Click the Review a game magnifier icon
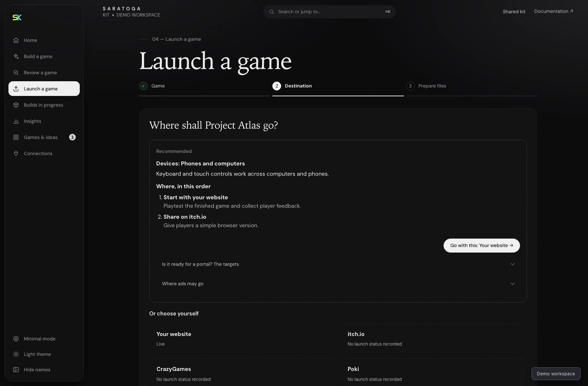 coord(16,73)
